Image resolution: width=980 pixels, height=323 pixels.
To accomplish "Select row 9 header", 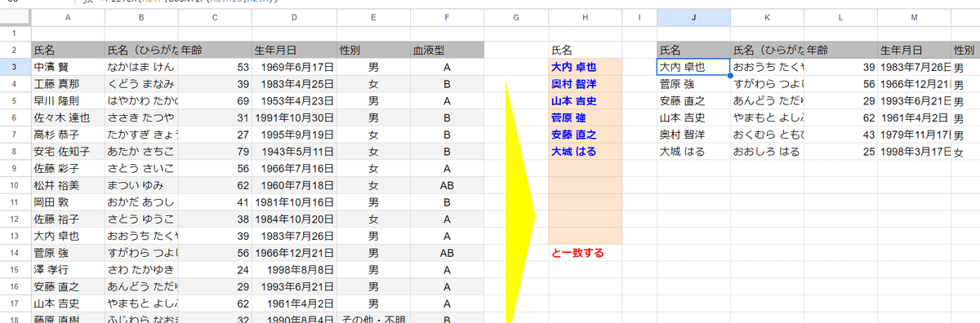I will pos(15,168).
